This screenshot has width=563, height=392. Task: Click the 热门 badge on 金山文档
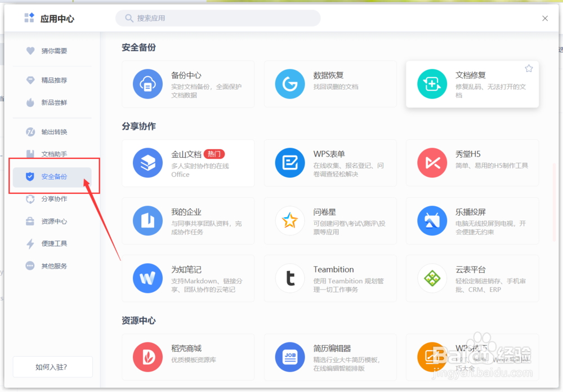click(214, 154)
